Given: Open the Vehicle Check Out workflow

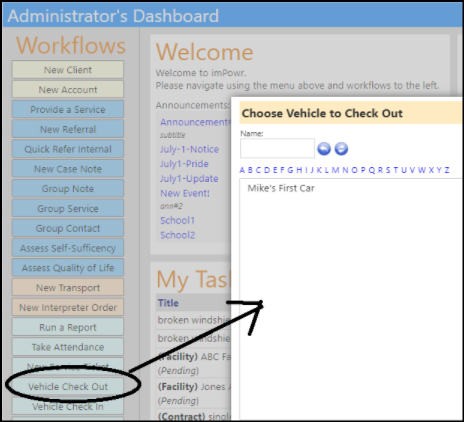Looking at the screenshot, I should (68, 387).
